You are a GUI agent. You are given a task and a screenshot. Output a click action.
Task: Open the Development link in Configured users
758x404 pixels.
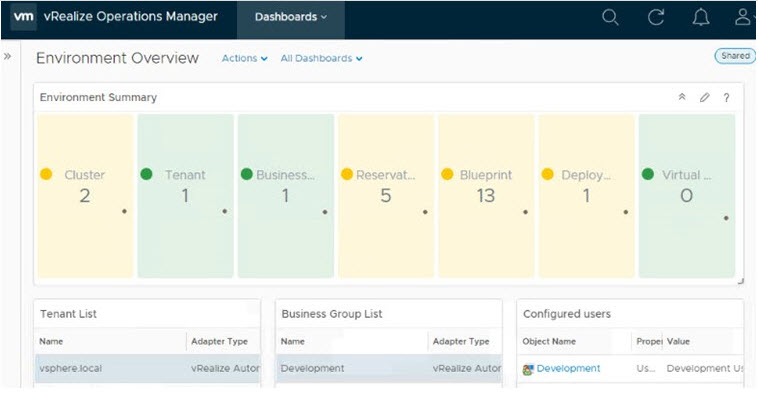point(568,368)
